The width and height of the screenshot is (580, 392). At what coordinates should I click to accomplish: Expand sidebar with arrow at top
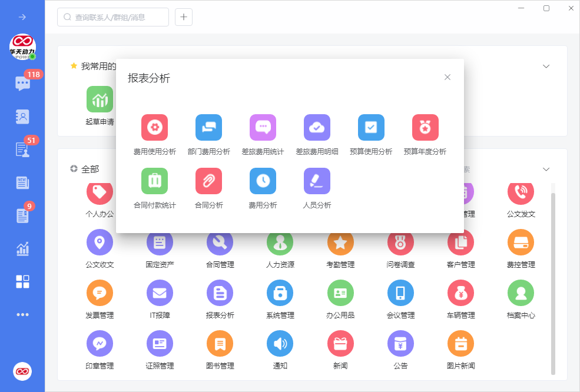[x=22, y=17]
